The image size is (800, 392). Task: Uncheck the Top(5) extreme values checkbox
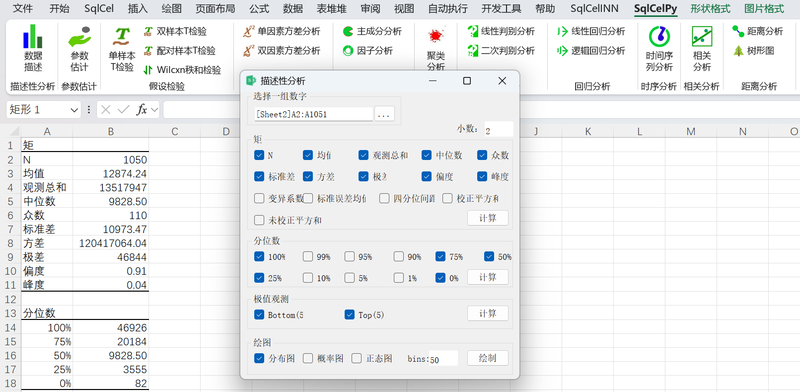pyautogui.click(x=349, y=315)
